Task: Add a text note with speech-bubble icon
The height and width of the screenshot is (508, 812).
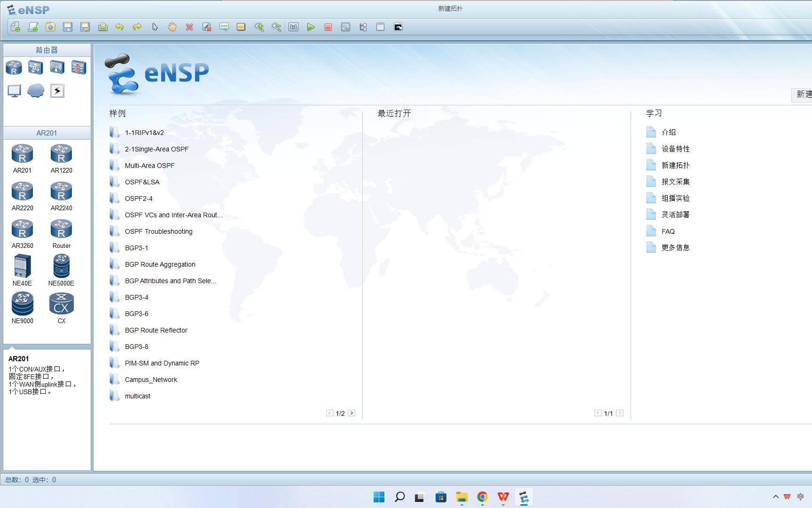Action: click(224, 27)
